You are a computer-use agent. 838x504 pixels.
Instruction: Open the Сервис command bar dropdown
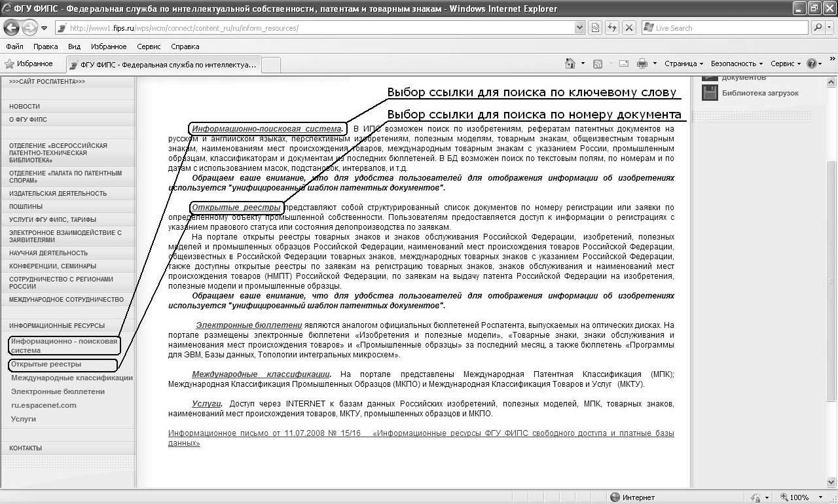coord(786,63)
